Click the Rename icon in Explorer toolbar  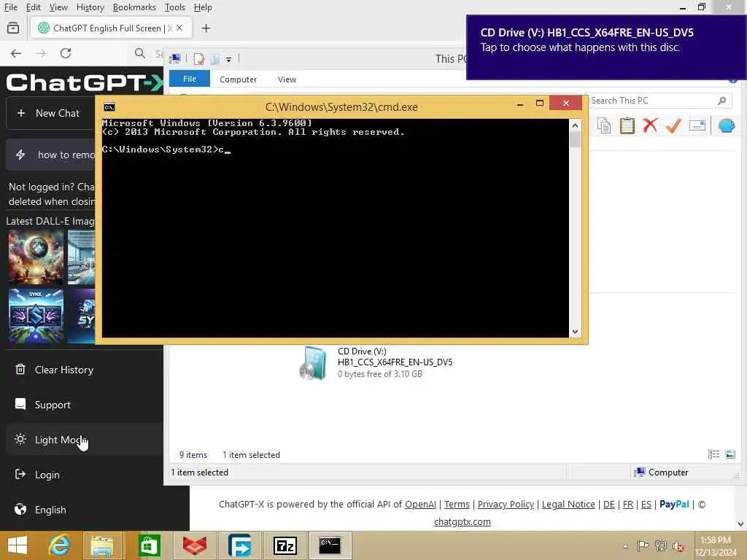697,125
